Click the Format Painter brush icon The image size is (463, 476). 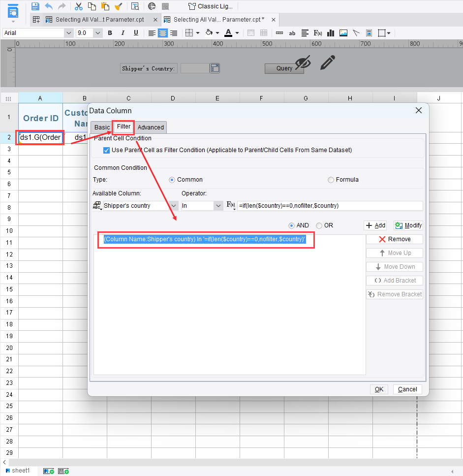click(118, 6)
